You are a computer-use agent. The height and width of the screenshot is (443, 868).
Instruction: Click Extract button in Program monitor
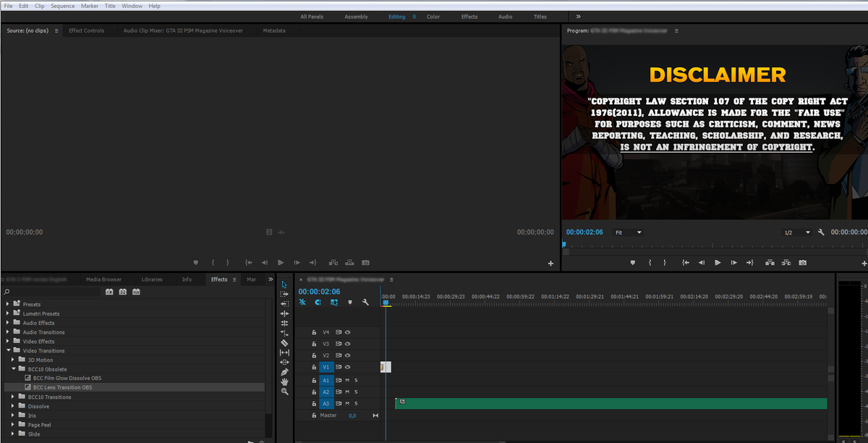point(786,262)
